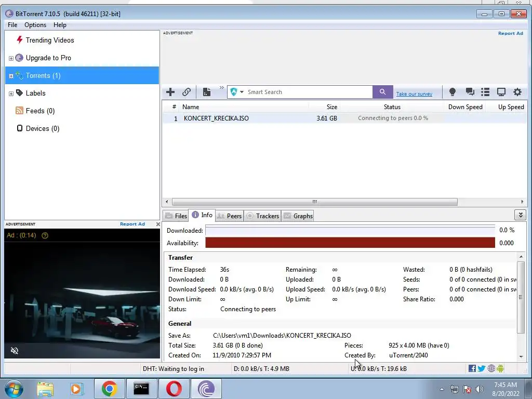
Task: Expand the Torrents (1) tree node
Action: (x=11, y=76)
